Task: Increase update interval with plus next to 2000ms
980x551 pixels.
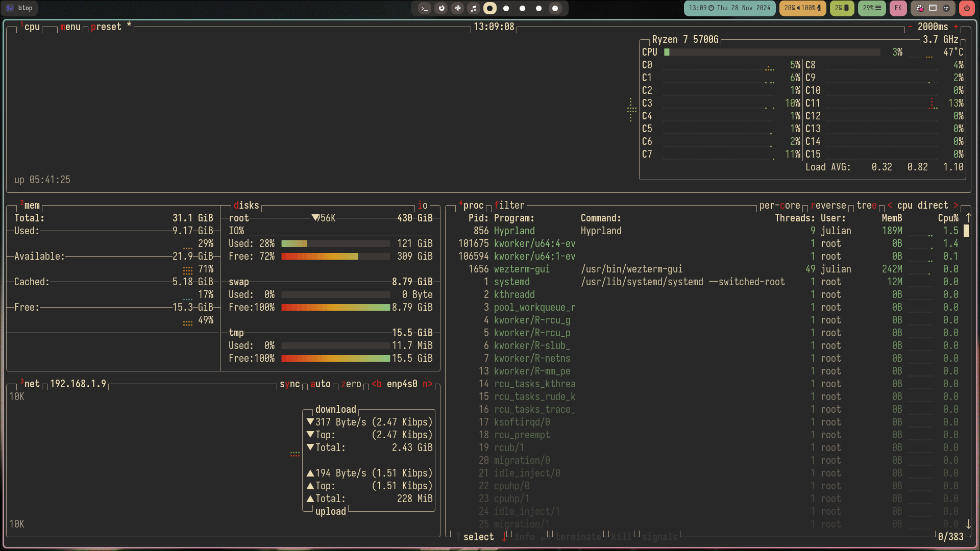Action: [956, 27]
